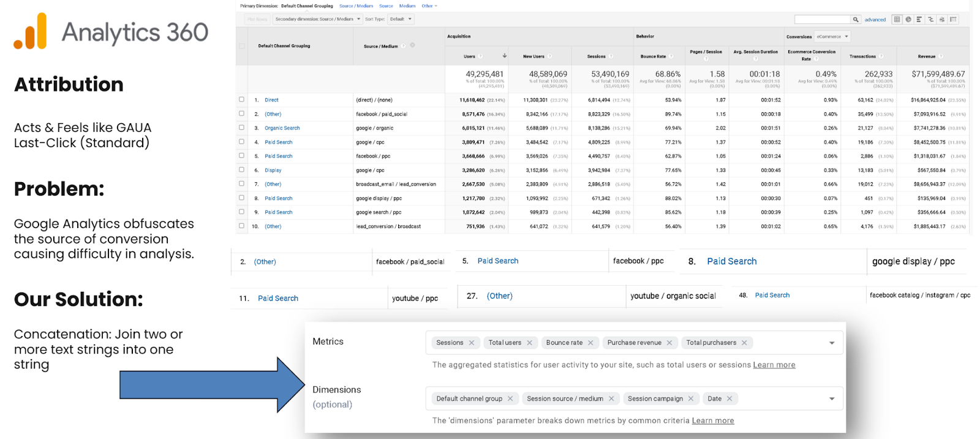Remove the Source / Medium secondary dimension column
980x439 pixels.
coord(413,45)
